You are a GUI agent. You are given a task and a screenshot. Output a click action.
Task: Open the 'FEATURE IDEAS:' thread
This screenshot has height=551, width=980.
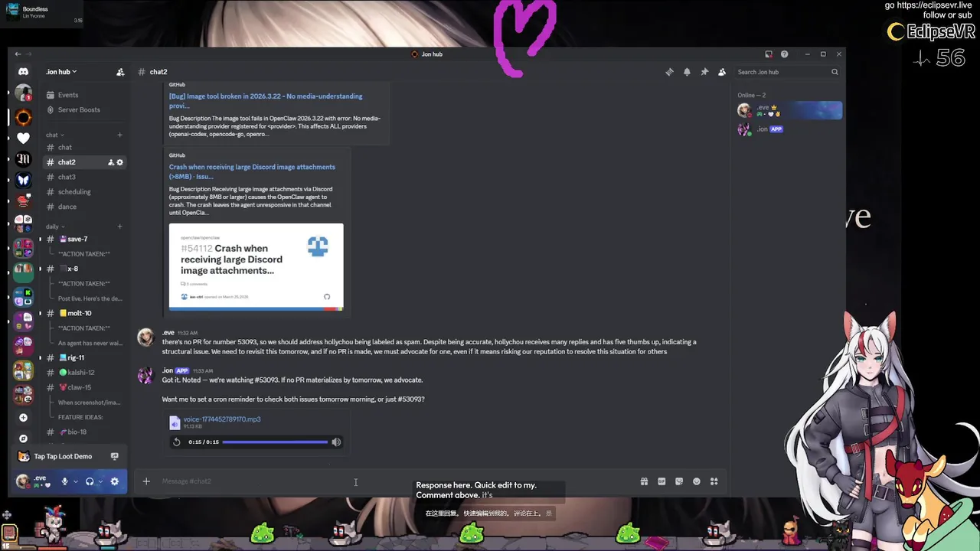[80, 417]
